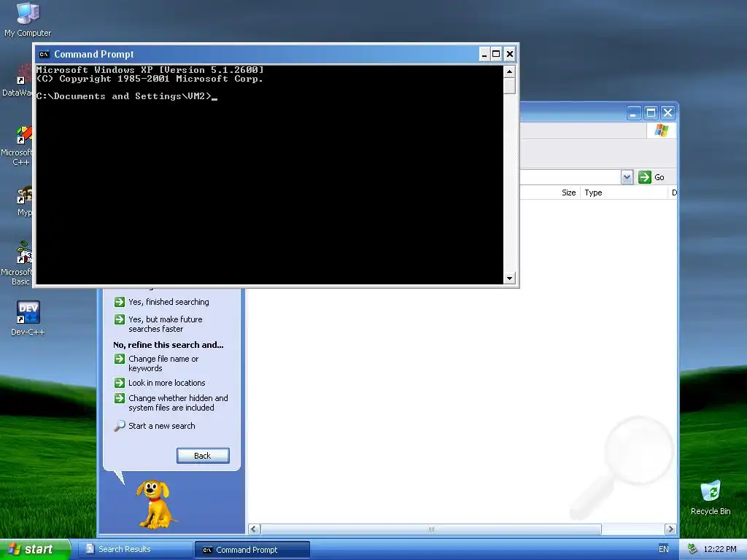The width and height of the screenshot is (747, 560).
Task: Sort results by the Type column
Action: pos(624,192)
